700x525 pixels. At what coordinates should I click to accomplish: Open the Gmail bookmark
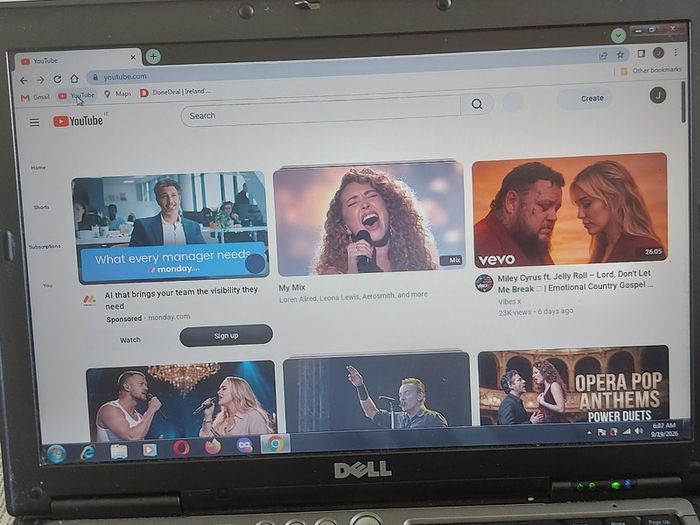coord(35,97)
